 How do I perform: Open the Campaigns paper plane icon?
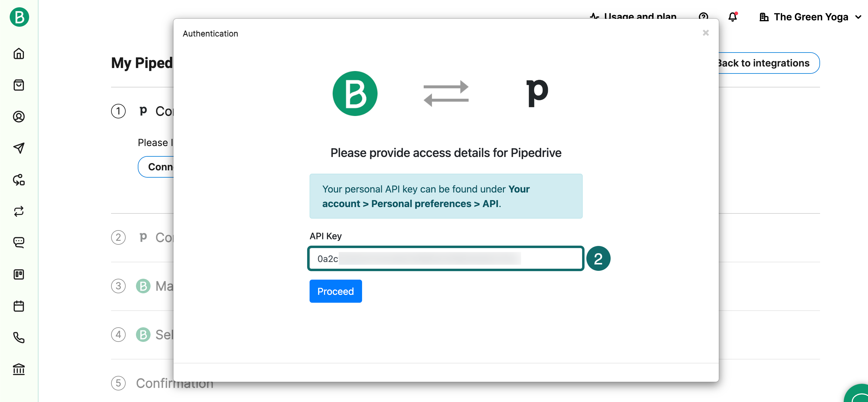(x=19, y=148)
